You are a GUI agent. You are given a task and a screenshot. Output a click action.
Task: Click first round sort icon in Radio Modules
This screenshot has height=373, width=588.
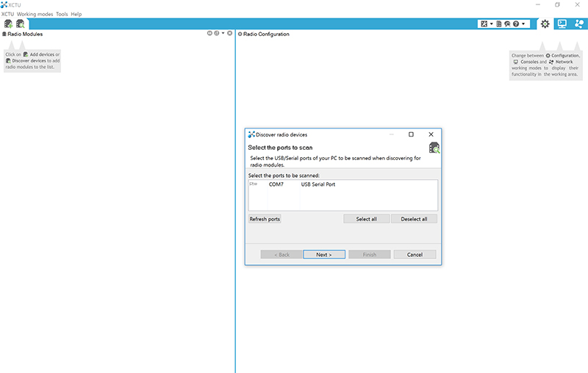(x=209, y=33)
